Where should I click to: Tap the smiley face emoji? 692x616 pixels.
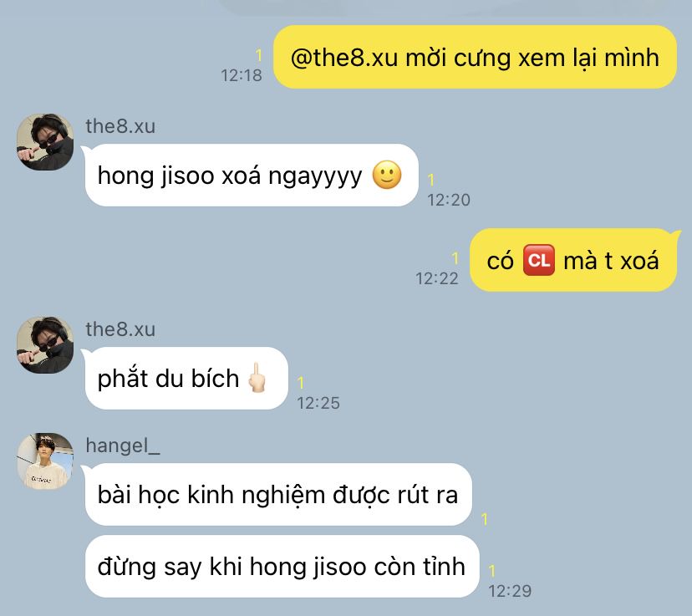point(387,175)
